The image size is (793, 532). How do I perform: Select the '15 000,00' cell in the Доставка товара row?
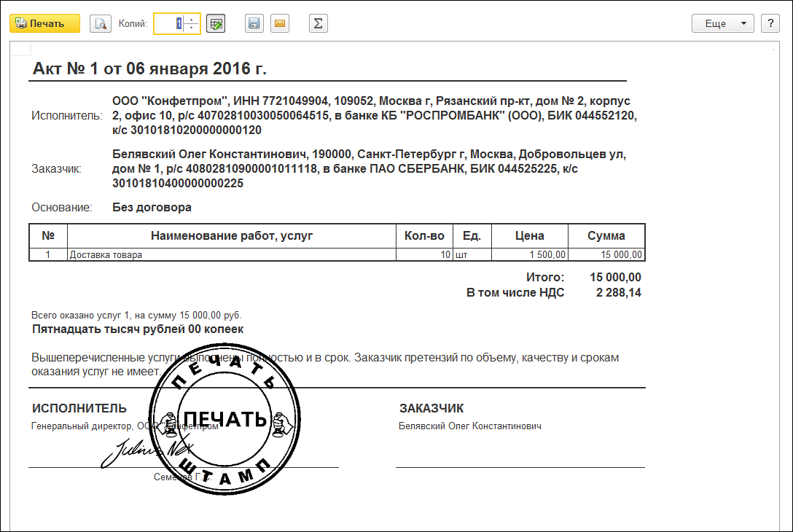606,254
